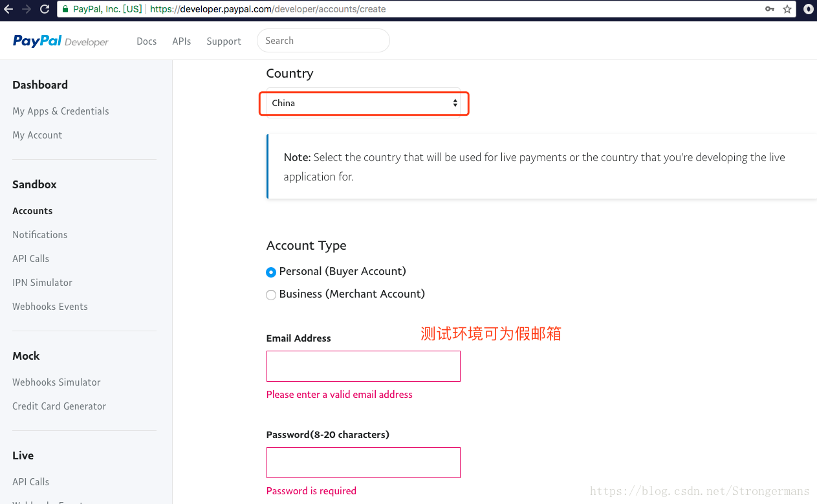Viewport: 817px width, 504px height.
Task: Open API Calls under Sandbox
Action: (30, 259)
